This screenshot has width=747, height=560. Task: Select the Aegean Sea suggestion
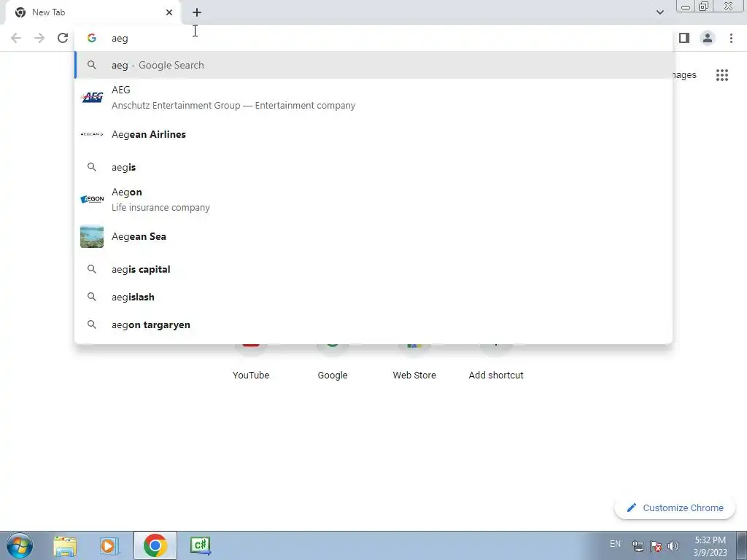[373, 237]
